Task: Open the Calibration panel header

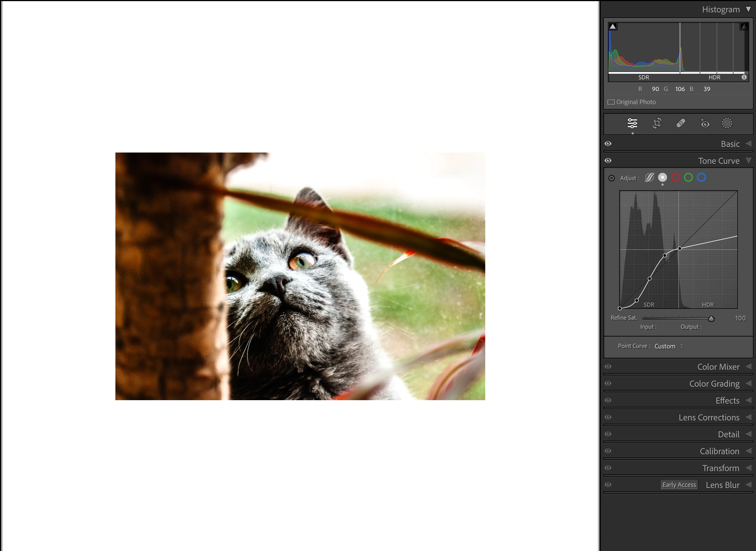Action: (x=719, y=451)
